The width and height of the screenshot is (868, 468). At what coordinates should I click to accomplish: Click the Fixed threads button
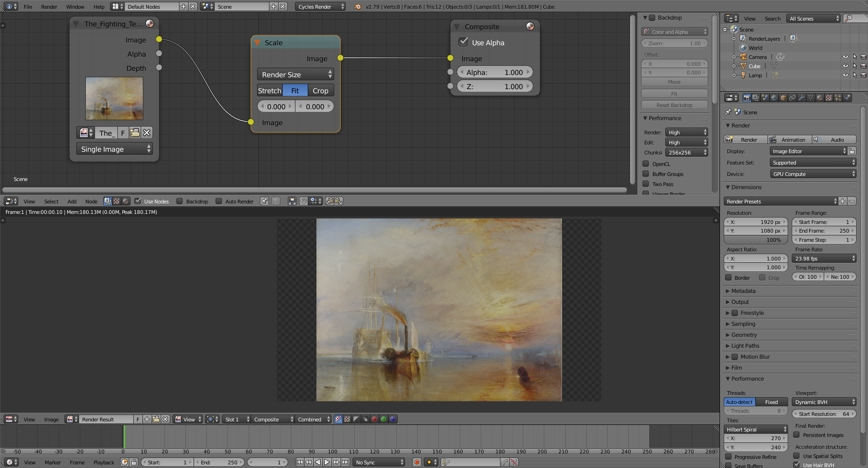click(x=771, y=402)
